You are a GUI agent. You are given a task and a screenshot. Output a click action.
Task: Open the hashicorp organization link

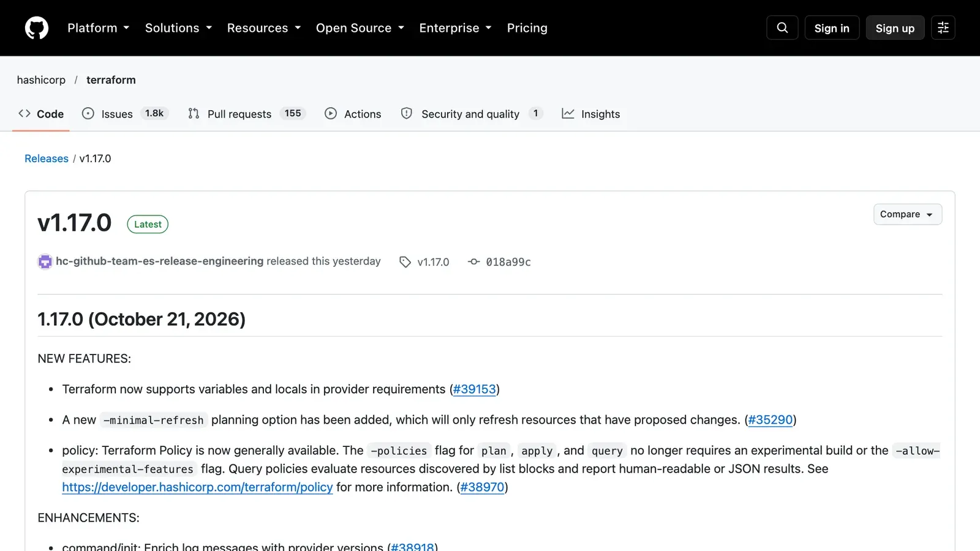click(41, 80)
